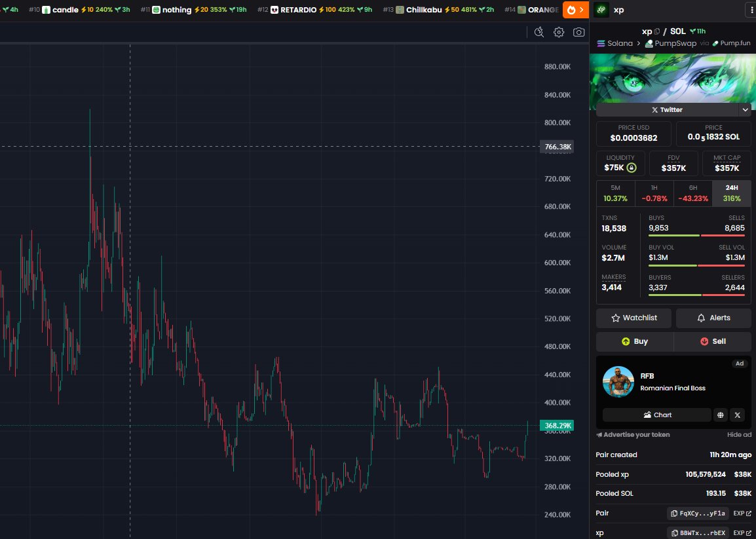
Task: Open the chart indicator search icon
Action: click(x=539, y=32)
